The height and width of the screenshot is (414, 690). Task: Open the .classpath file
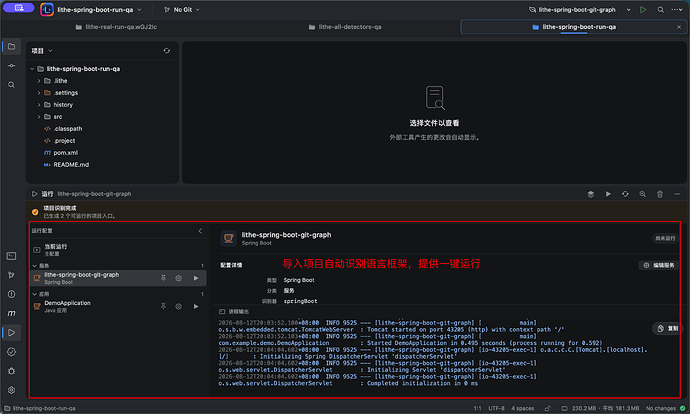(68, 128)
